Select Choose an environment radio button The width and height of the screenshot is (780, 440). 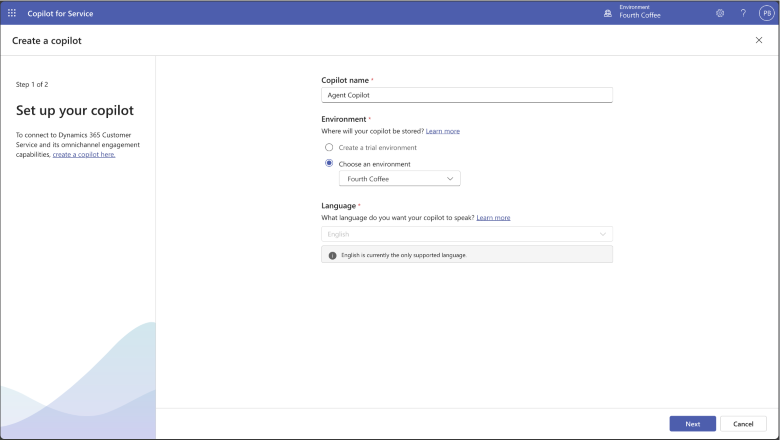[329, 163]
